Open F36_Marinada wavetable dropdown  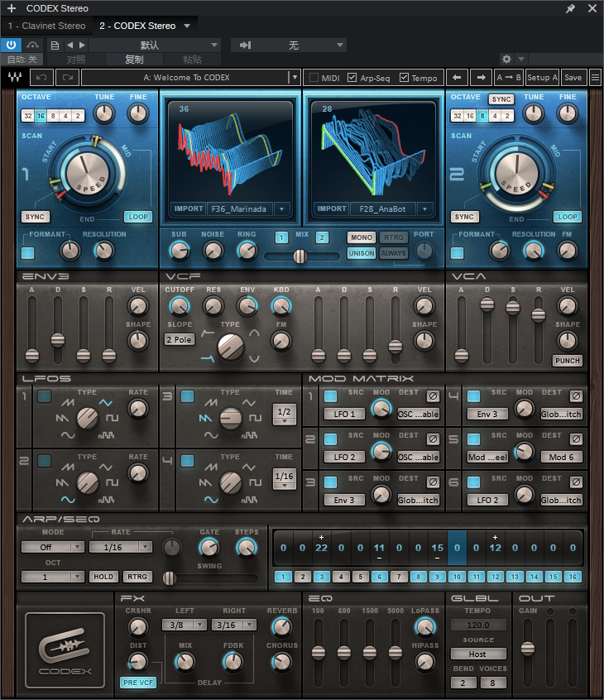(x=281, y=209)
